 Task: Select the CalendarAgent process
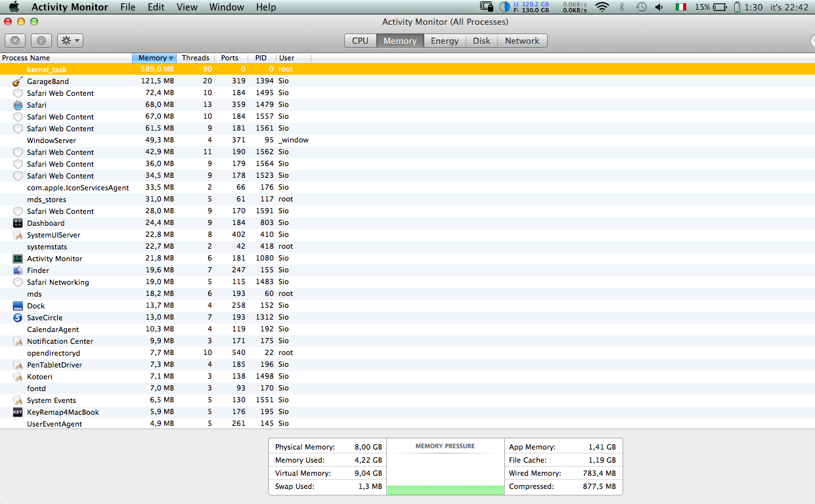[x=407, y=329]
